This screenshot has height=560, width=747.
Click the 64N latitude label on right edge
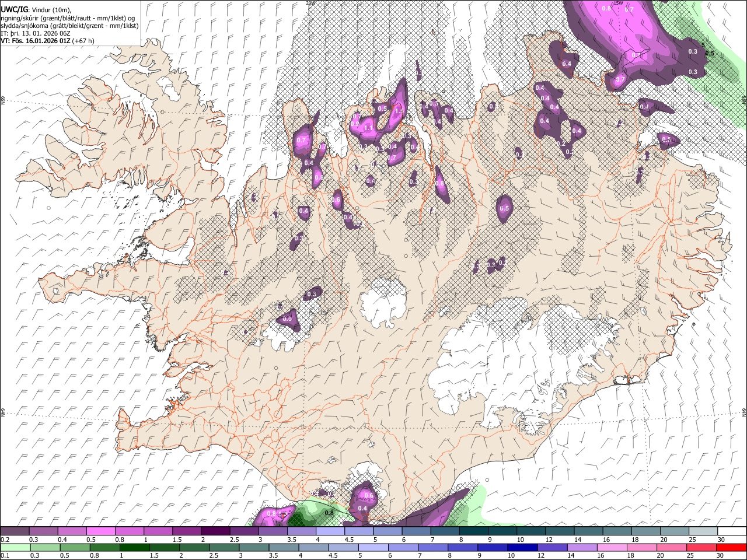click(x=744, y=411)
